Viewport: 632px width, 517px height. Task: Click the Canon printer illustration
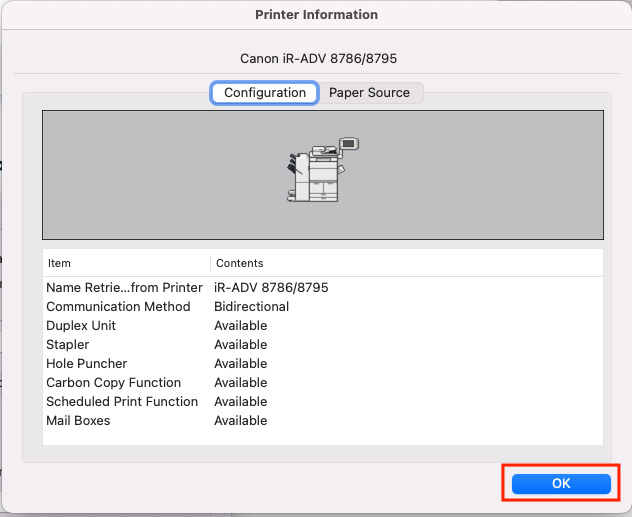click(323, 170)
